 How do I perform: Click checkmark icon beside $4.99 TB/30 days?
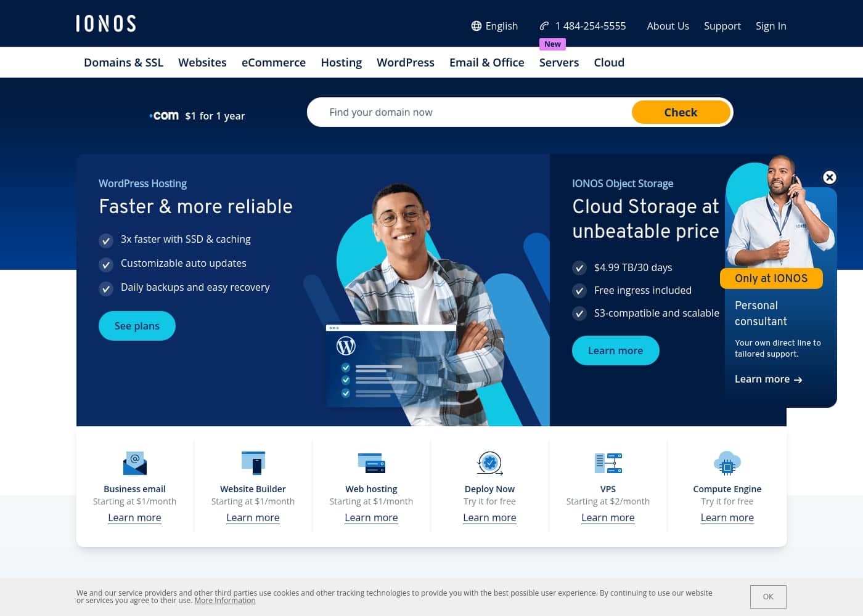[x=579, y=268]
